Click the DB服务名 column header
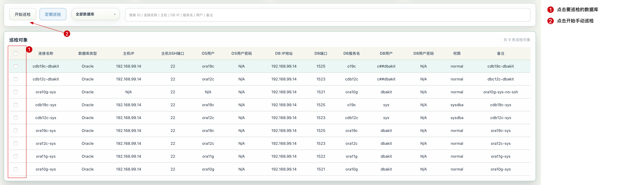644x185 pixels. (351, 53)
